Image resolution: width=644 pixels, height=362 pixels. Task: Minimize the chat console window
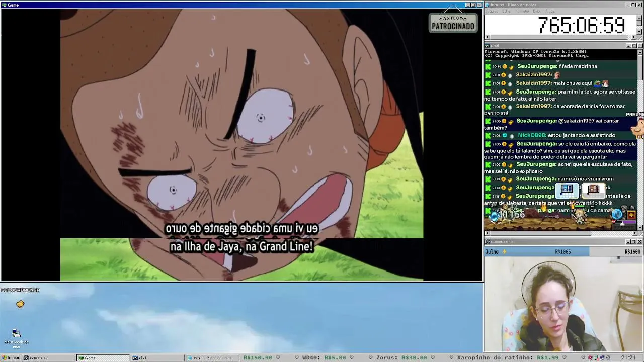point(628,46)
